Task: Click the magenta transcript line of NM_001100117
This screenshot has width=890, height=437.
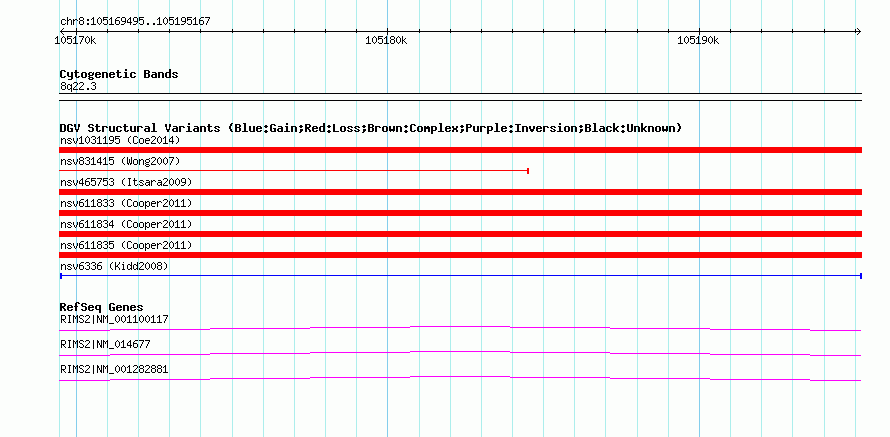Action: 460,329
